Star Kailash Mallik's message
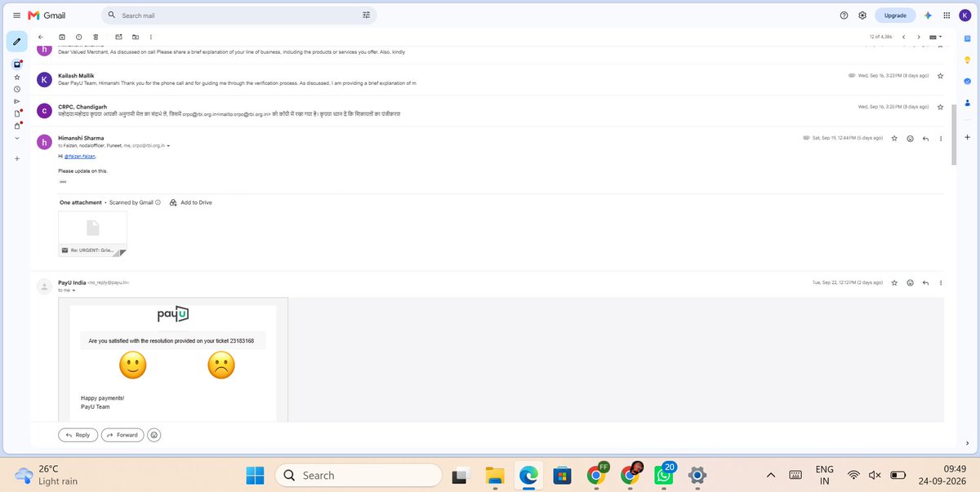 tap(941, 76)
